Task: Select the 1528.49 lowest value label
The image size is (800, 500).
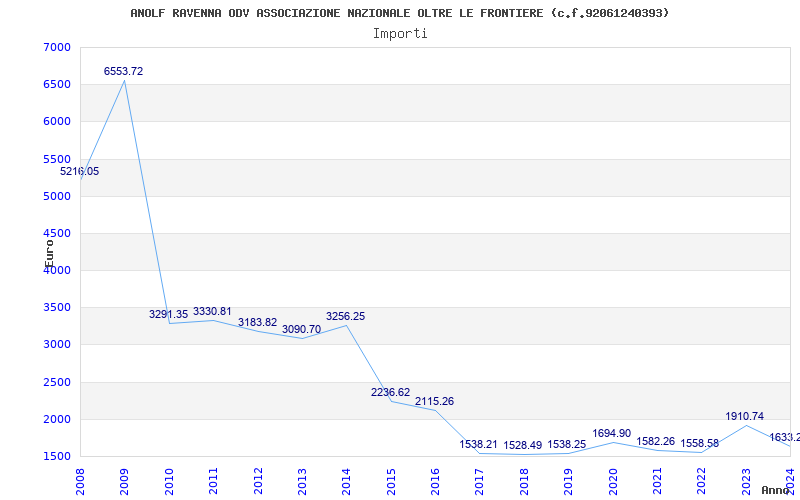Action: pos(522,445)
